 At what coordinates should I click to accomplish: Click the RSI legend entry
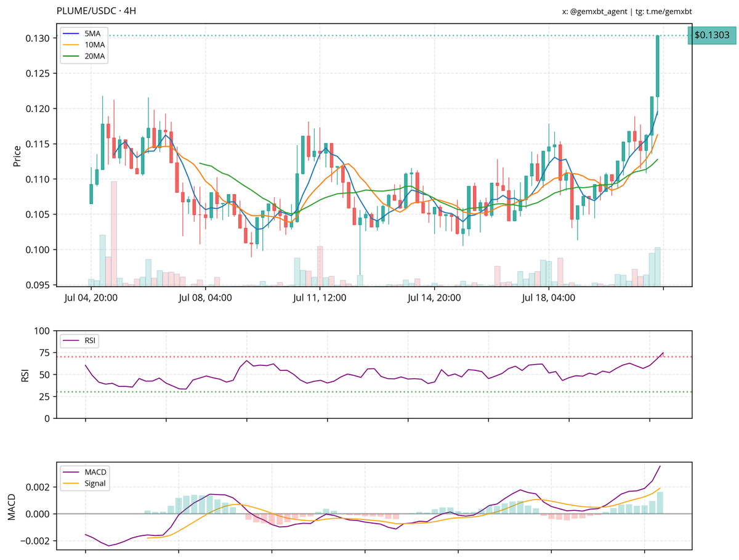coord(79,341)
